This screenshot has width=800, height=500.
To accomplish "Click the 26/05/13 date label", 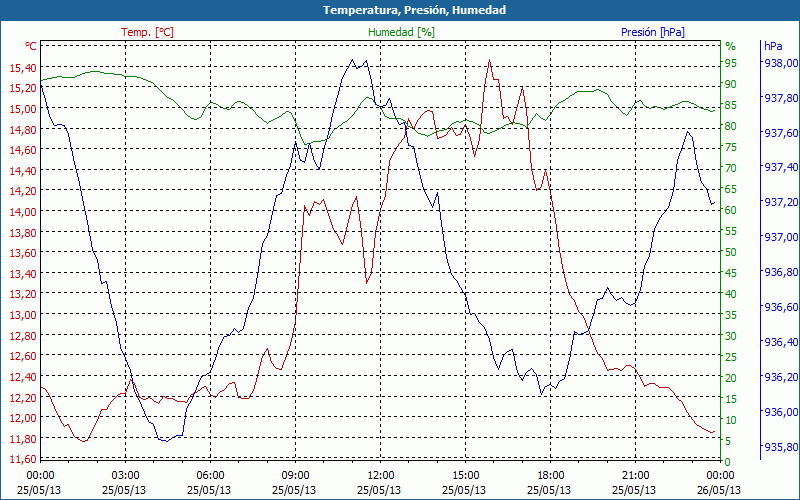I will coord(719,490).
